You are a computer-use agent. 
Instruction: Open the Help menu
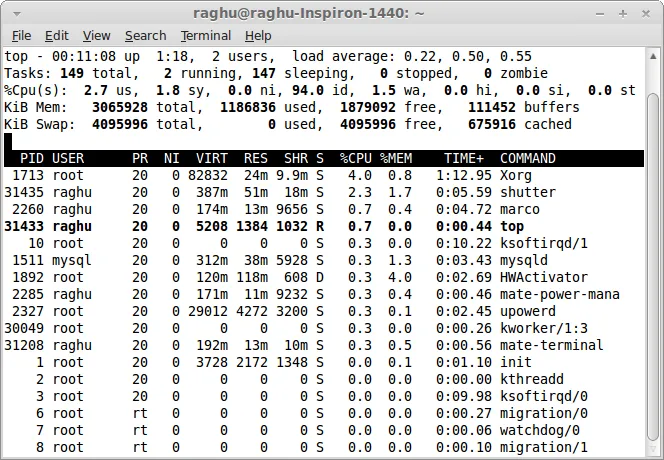click(x=258, y=35)
